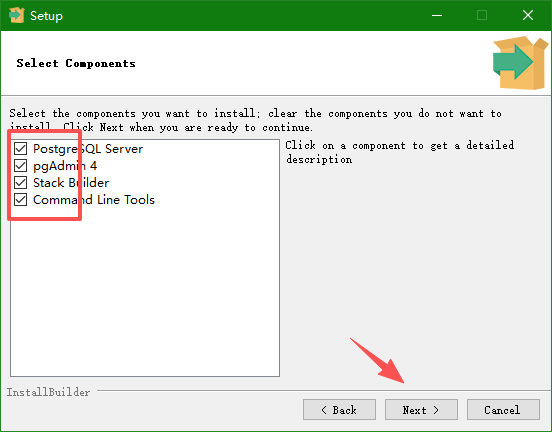The width and height of the screenshot is (552, 432).
Task: Click the component description hint text
Action: [400, 152]
